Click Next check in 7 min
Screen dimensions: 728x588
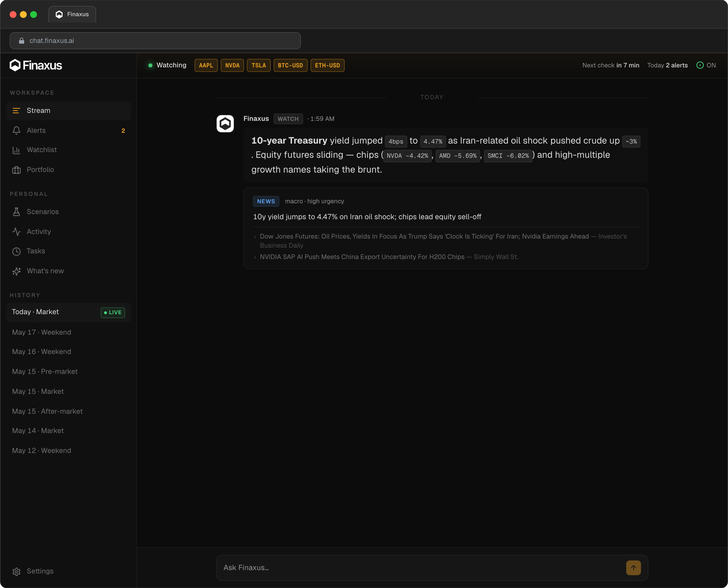point(611,65)
